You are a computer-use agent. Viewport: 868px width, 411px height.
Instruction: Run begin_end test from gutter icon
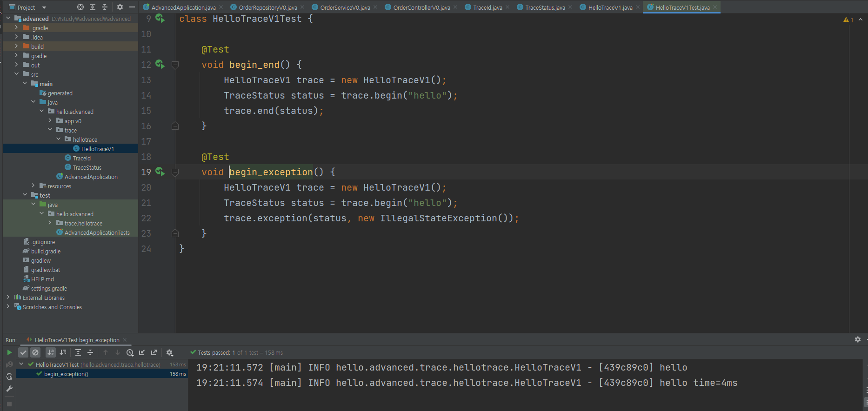(160, 64)
